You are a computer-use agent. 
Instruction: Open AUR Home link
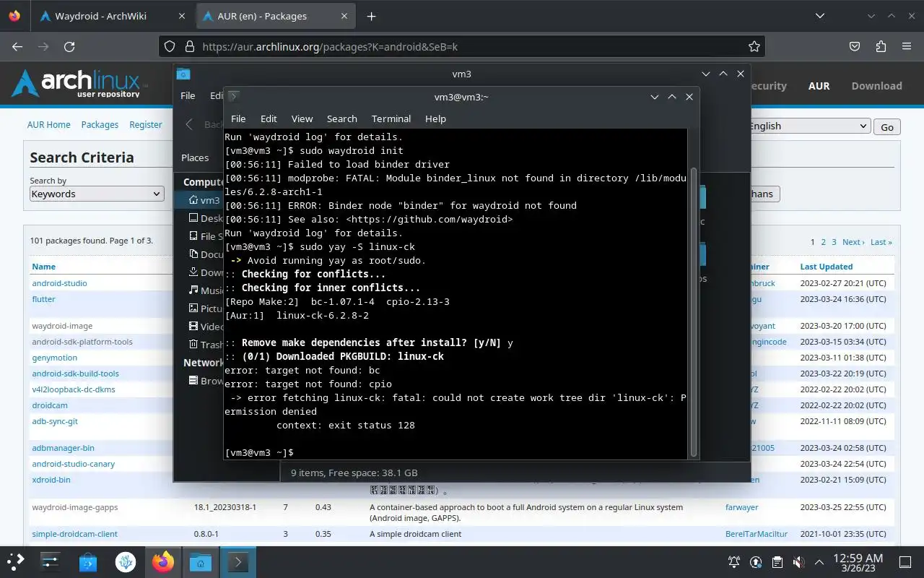[x=48, y=124]
